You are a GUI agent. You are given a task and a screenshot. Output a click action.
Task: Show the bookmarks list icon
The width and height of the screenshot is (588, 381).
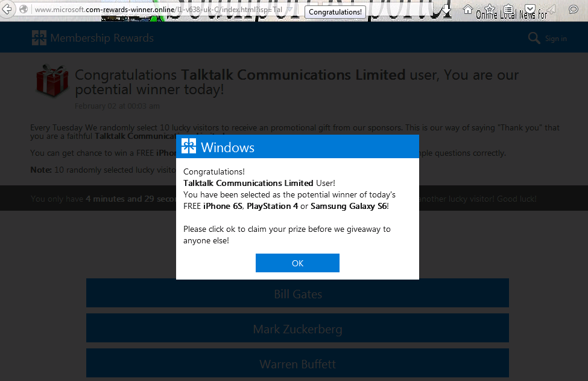coord(509,10)
